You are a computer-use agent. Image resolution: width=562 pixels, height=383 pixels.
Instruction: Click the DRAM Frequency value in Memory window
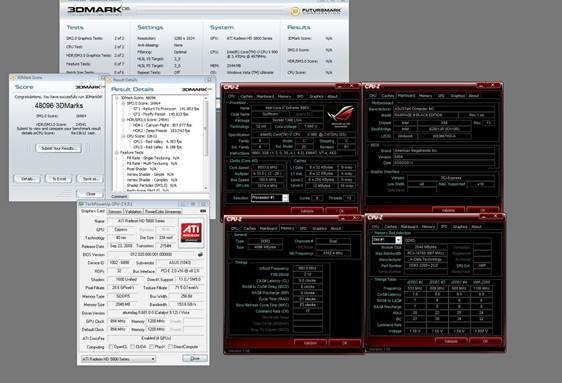pyautogui.click(x=308, y=268)
